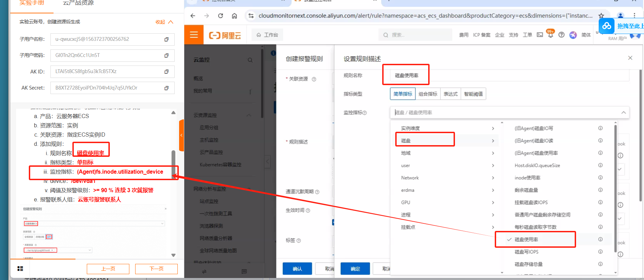This screenshot has height=280, width=644.
Task: Copy the 子用户密码 value
Action: (166, 56)
